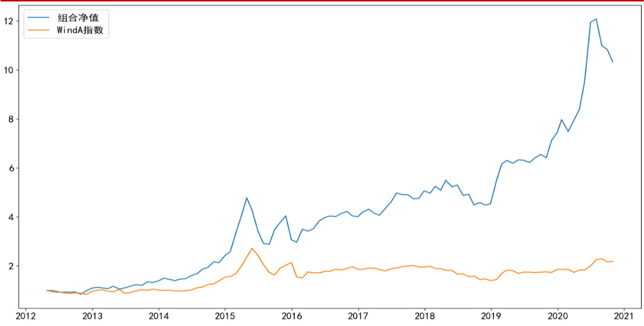Click the 2021 x-axis tick label

click(x=624, y=315)
